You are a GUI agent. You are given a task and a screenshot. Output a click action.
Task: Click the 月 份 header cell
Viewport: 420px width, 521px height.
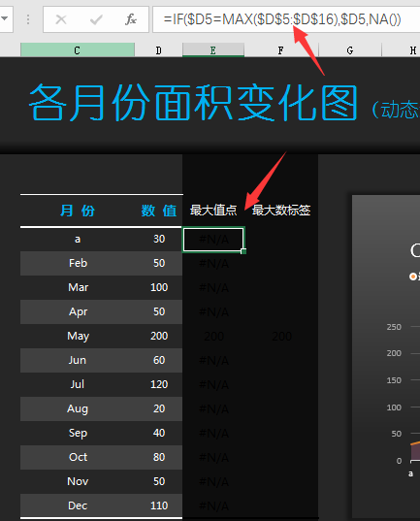coord(78,211)
